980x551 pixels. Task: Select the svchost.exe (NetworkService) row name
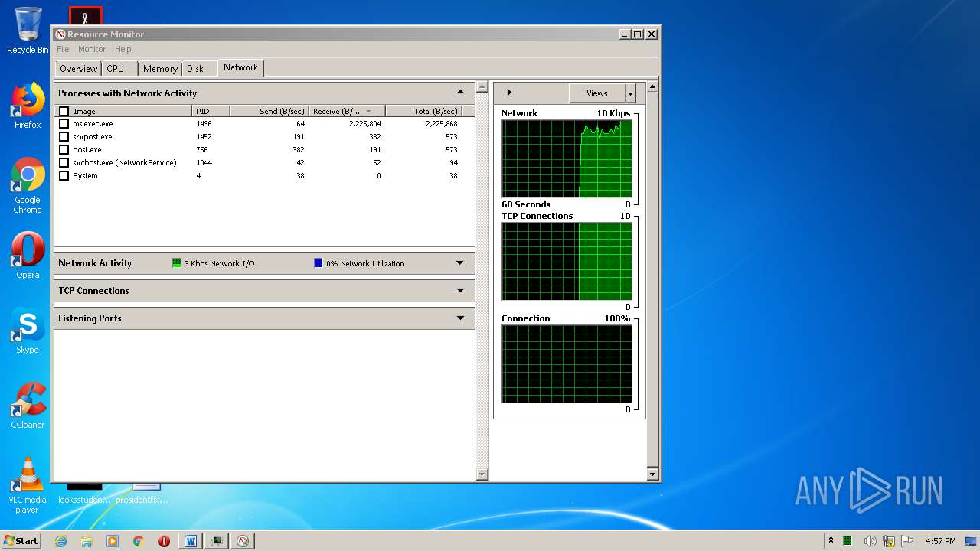(124, 163)
